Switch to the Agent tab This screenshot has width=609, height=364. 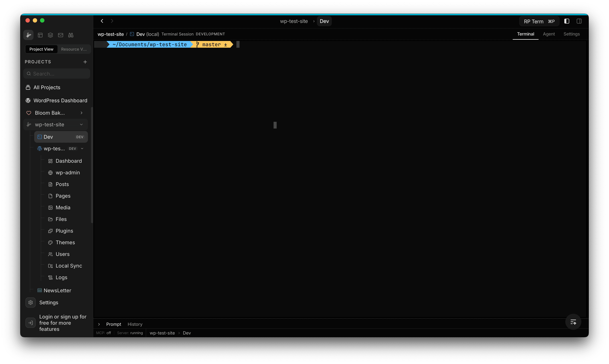549,34
